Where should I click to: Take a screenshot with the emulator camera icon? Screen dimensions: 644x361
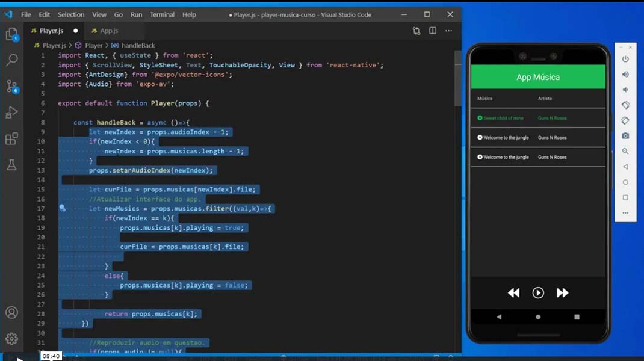point(625,135)
